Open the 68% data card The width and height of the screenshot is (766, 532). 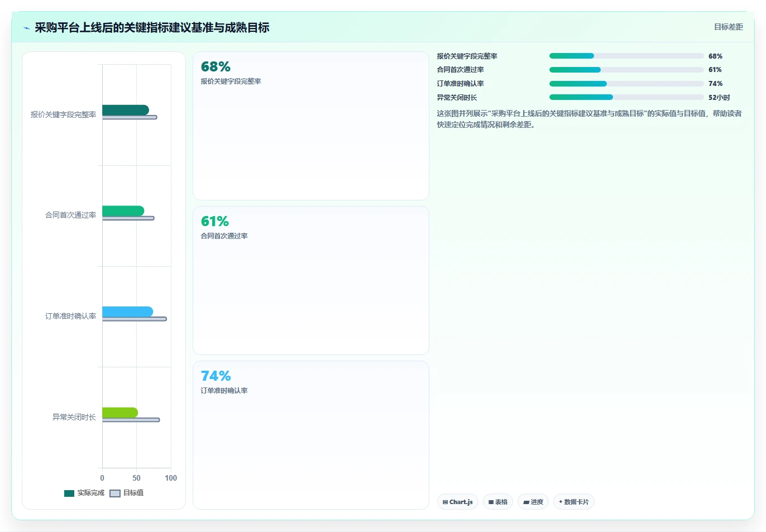coord(311,126)
